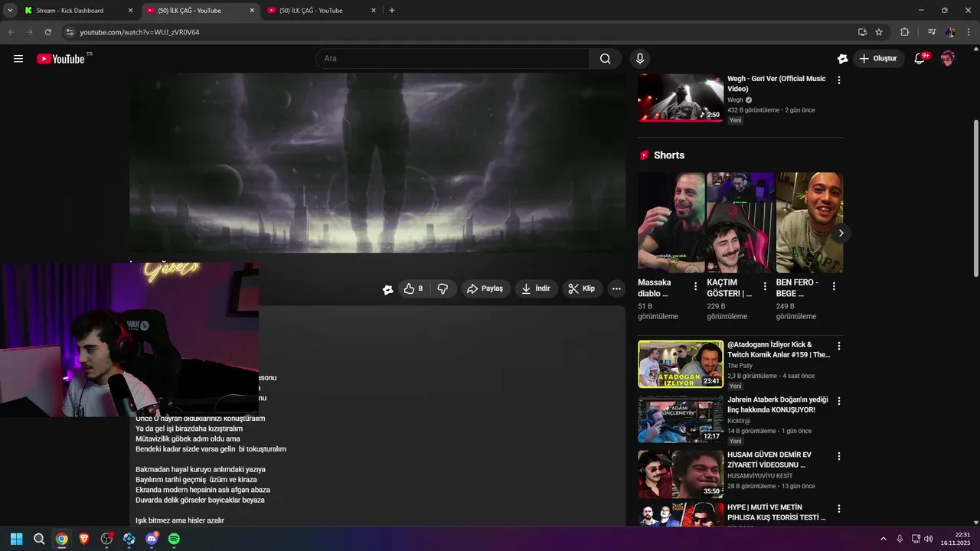980x551 pixels.
Task: Open the Wegh - Geri Ver thumbnail
Action: coord(681,97)
